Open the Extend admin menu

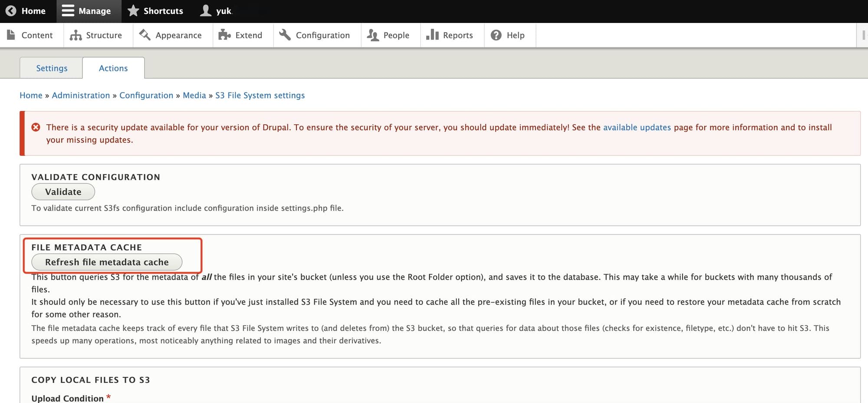coord(249,35)
